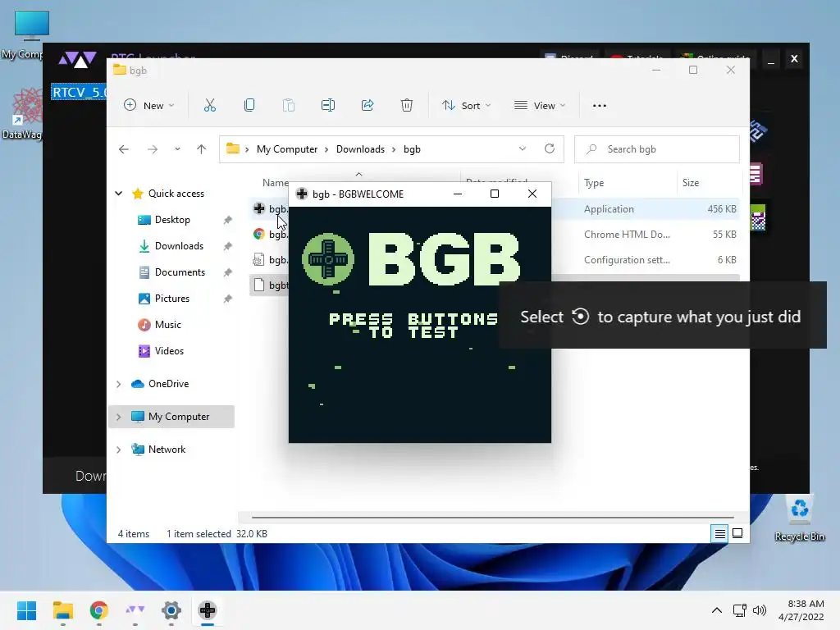Viewport: 840px width, 630px height.
Task: Select the bgb configuration settings file icon
Action: [259, 260]
